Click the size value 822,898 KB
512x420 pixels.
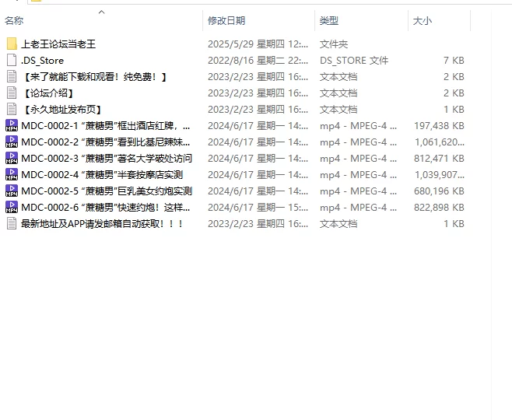click(439, 207)
